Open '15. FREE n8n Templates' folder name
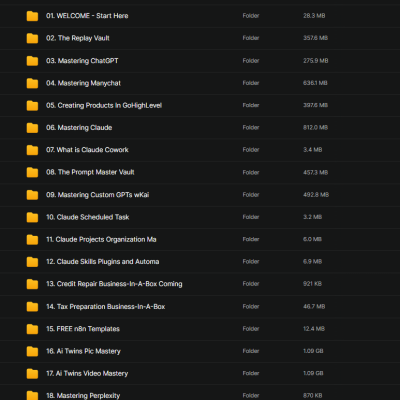 coord(83,329)
